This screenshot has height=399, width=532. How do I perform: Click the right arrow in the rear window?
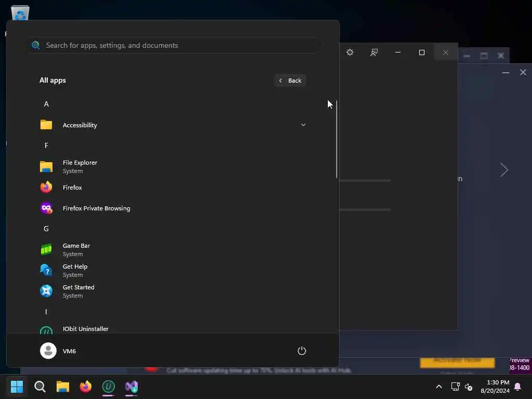pyautogui.click(x=504, y=170)
